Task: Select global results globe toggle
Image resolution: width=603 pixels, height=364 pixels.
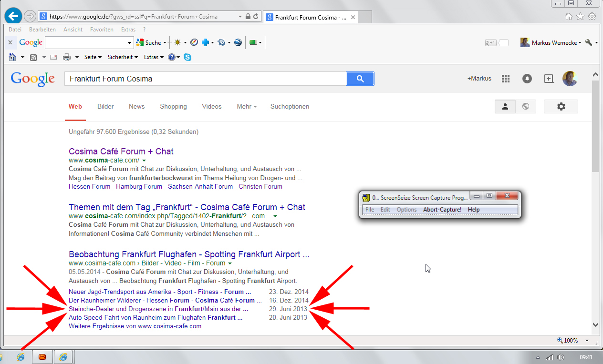Action: (526, 107)
